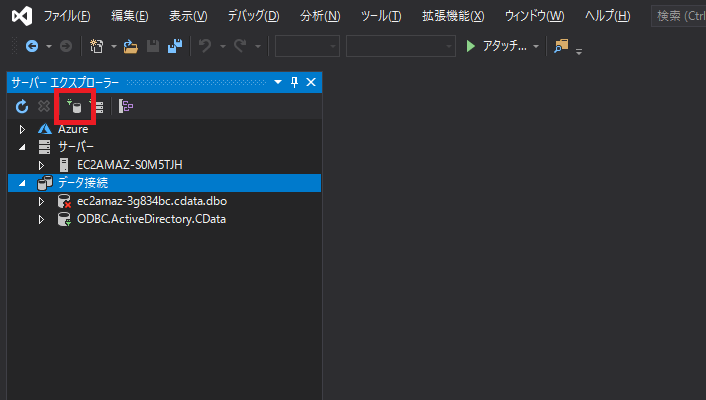Expand the EC2AMAZ-S0M5TJH server node
This screenshot has width=706, height=400.
(41, 165)
